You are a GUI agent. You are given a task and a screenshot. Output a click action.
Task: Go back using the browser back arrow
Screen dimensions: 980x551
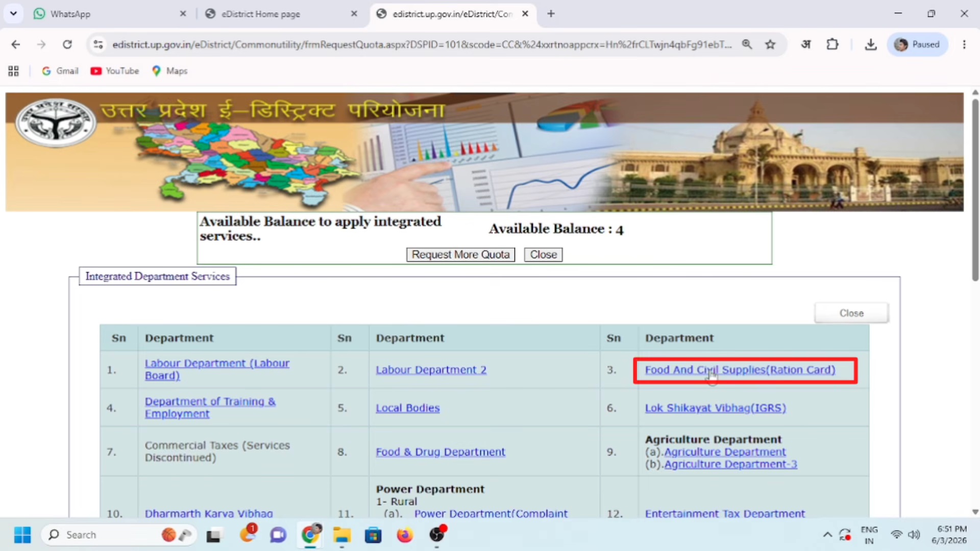tap(15, 44)
